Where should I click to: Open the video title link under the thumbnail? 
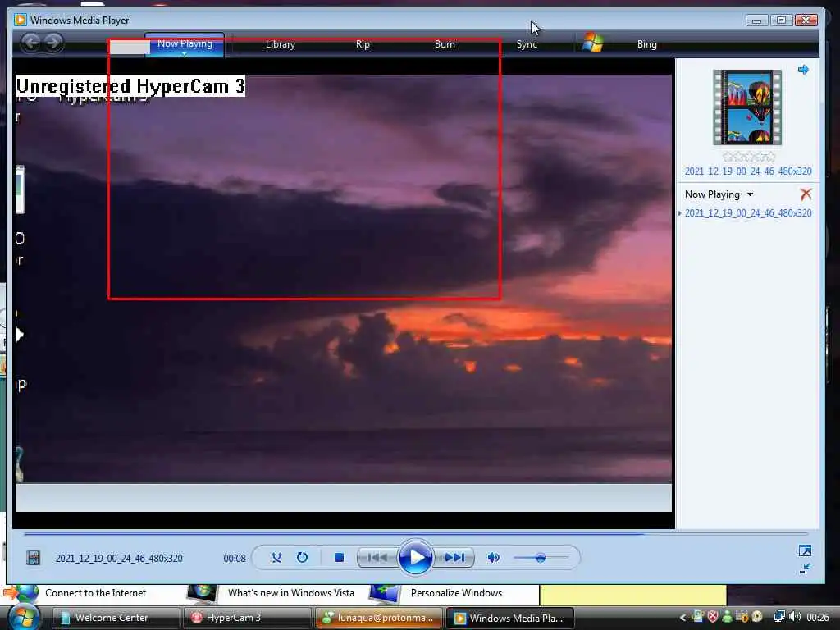click(x=748, y=171)
